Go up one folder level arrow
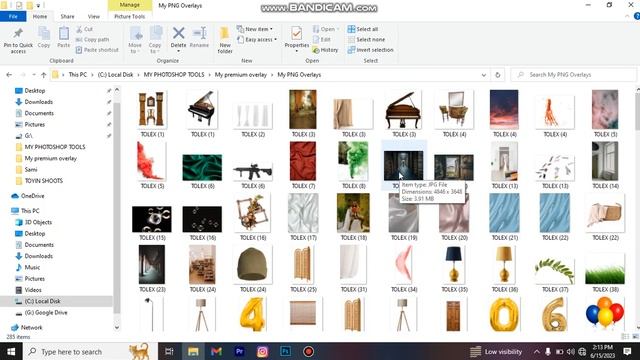640x360 pixels. pyautogui.click(x=44, y=75)
